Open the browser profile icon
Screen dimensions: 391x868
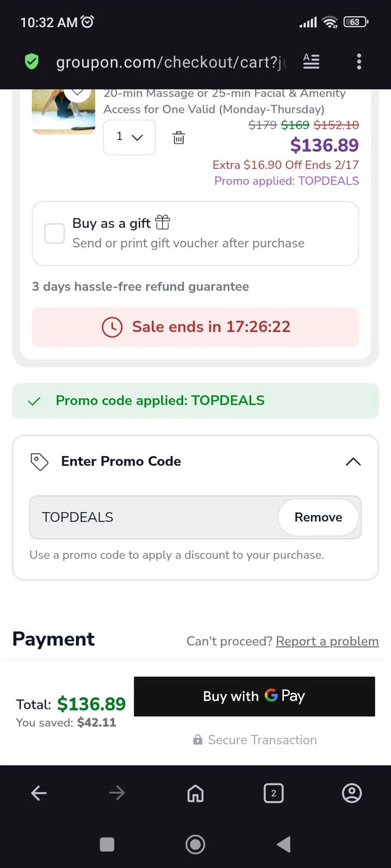pyautogui.click(x=352, y=793)
